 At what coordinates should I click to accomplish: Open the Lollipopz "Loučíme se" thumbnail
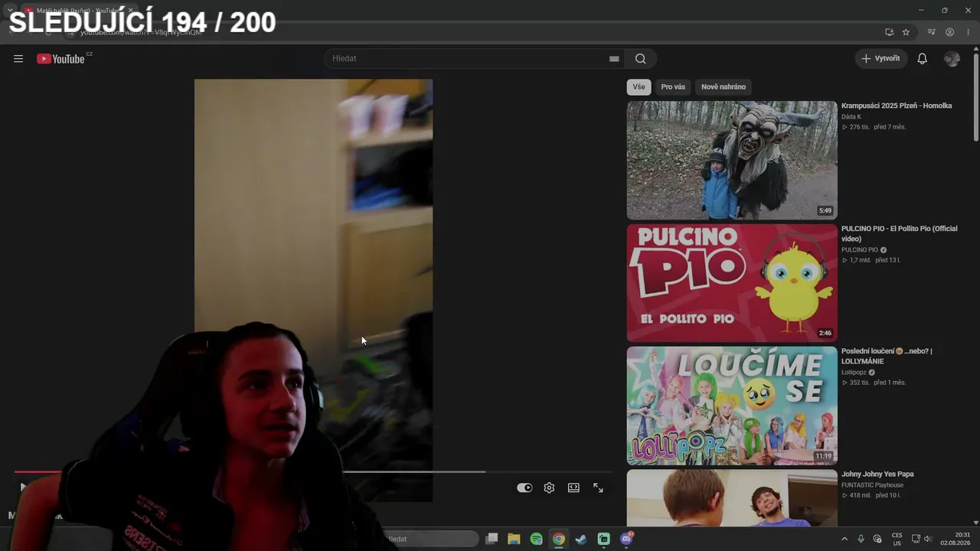(x=732, y=406)
